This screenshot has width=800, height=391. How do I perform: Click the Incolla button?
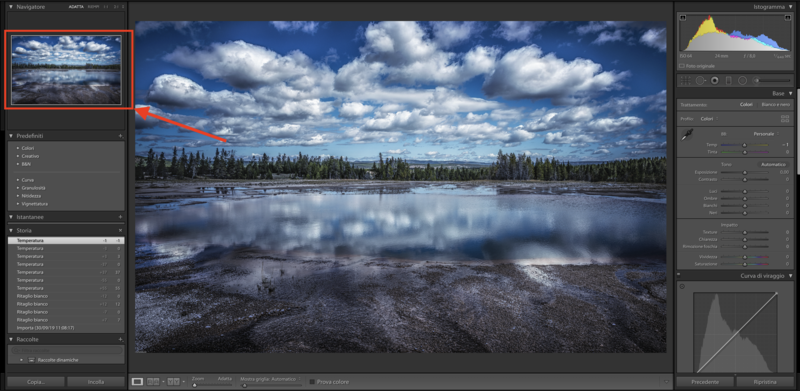(x=96, y=381)
